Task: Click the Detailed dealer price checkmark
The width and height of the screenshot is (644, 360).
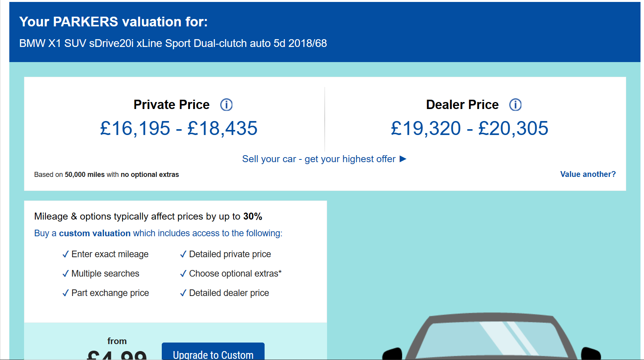Action: click(183, 293)
